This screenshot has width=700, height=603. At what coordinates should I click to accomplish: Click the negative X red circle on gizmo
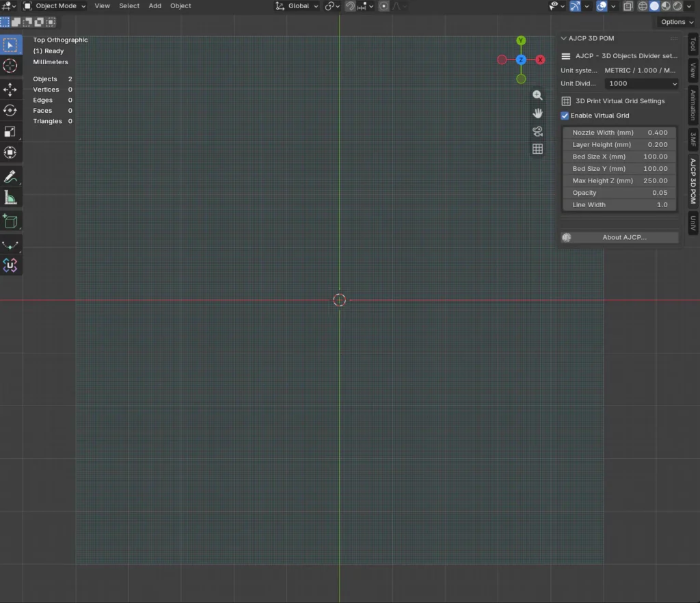pos(502,59)
